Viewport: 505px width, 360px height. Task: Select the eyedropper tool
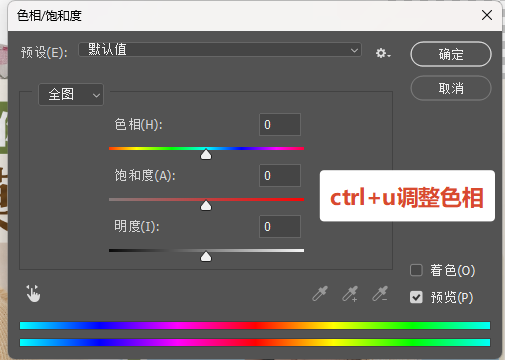(x=320, y=294)
